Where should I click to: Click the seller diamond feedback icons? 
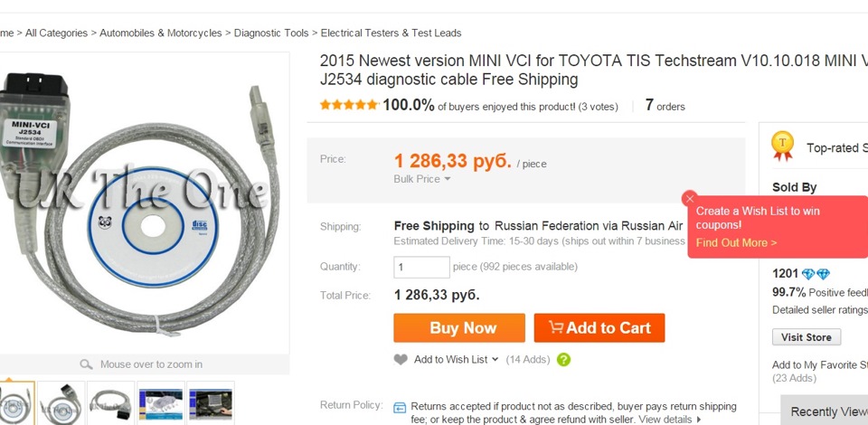pos(816,274)
